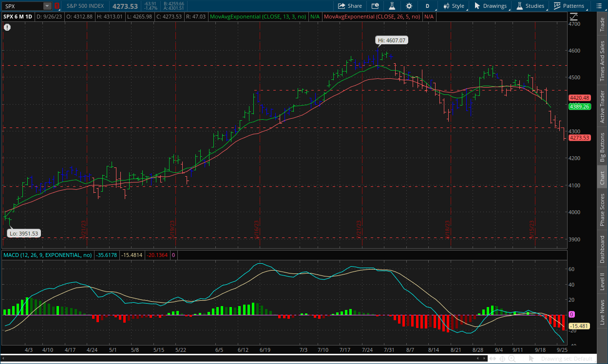Click the 4420.48 red price tag
The image size is (608, 364).
pos(580,98)
